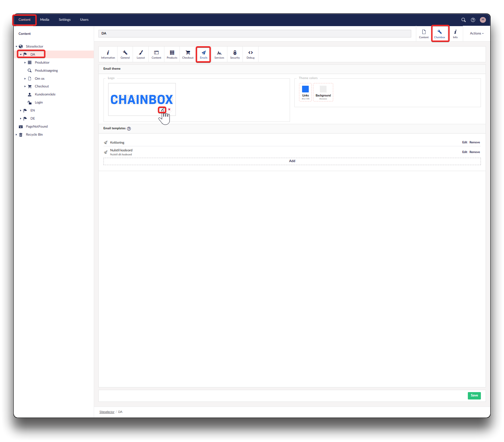
Task: Open the Layout brush tab
Action: click(141, 54)
